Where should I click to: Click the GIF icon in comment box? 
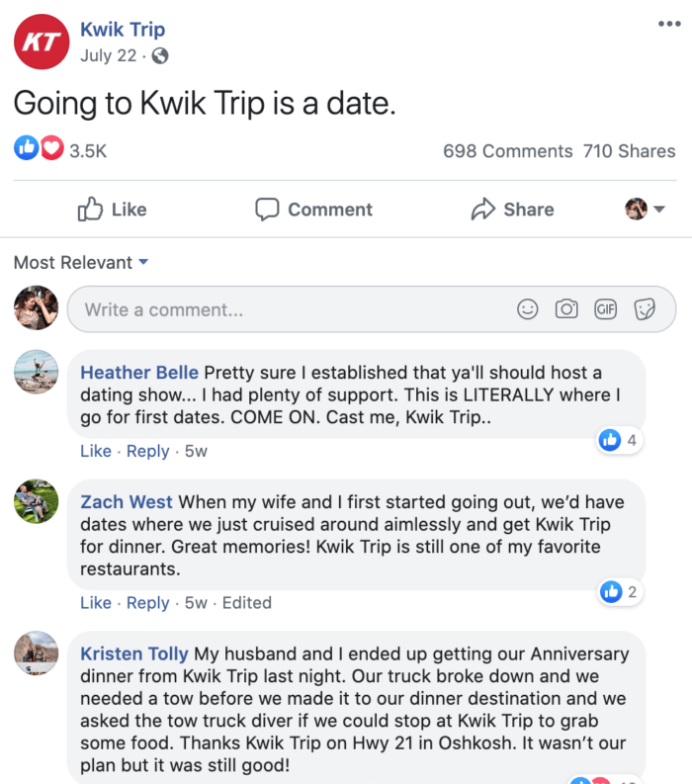(x=605, y=309)
